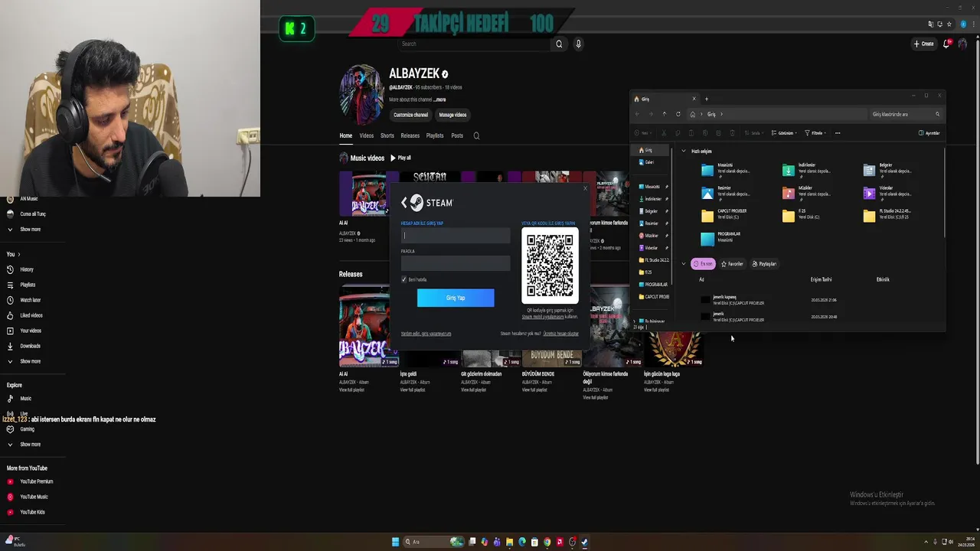Screen dimensions: 980x551
Task: Open YouTube Music link in sidebar
Action: (34, 497)
